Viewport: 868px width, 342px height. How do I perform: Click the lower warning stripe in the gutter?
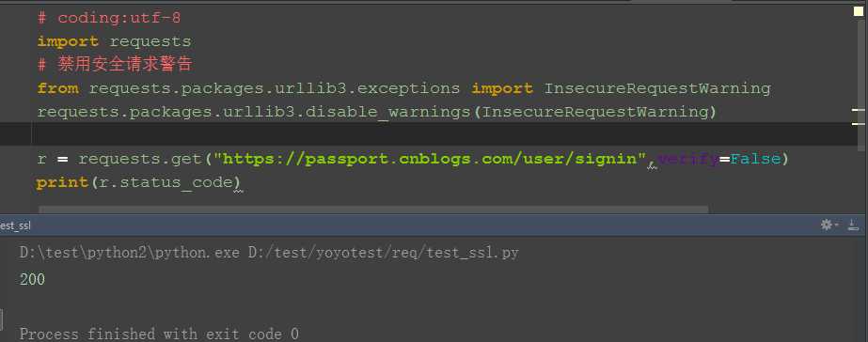click(x=858, y=123)
